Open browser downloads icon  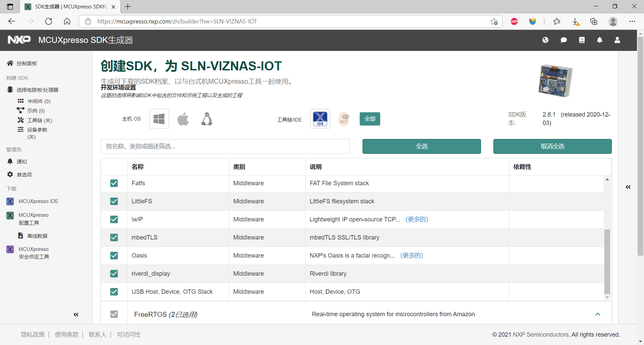[576, 21]
